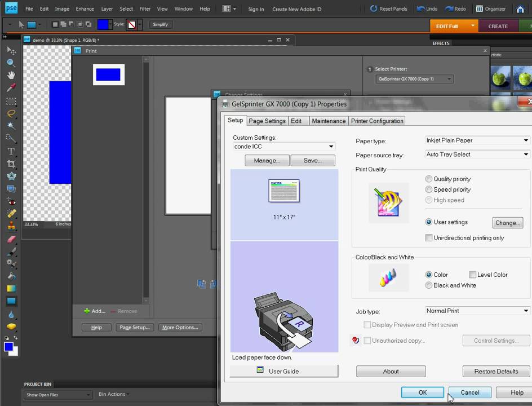Click OK in printer Properties dialog
The width and height of the screenshot is (532, 406).
(423, 392)
